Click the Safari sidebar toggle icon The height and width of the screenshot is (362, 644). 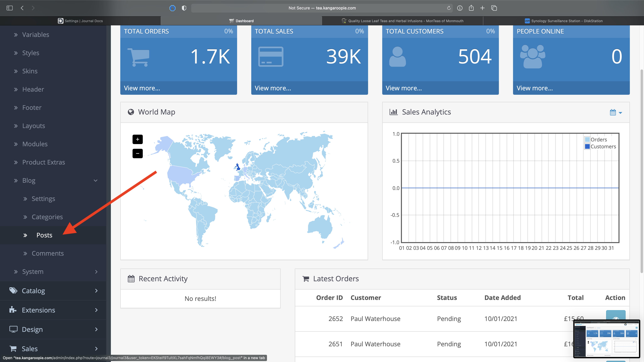tap(9, 8)
